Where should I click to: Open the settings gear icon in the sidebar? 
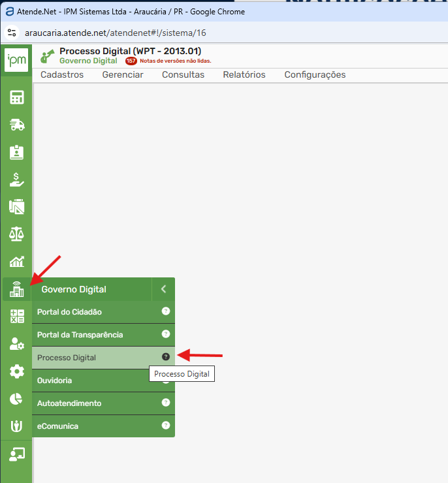16,371
